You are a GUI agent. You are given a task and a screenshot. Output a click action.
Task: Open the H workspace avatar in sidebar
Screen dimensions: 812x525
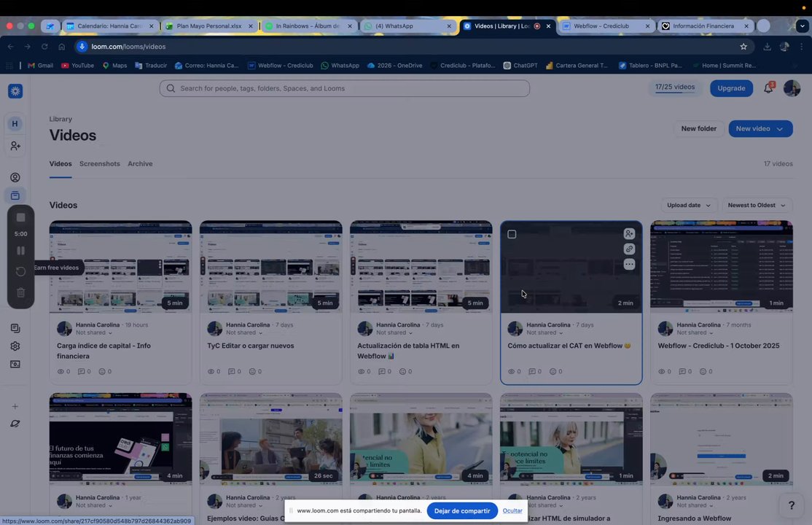point(15,123)
